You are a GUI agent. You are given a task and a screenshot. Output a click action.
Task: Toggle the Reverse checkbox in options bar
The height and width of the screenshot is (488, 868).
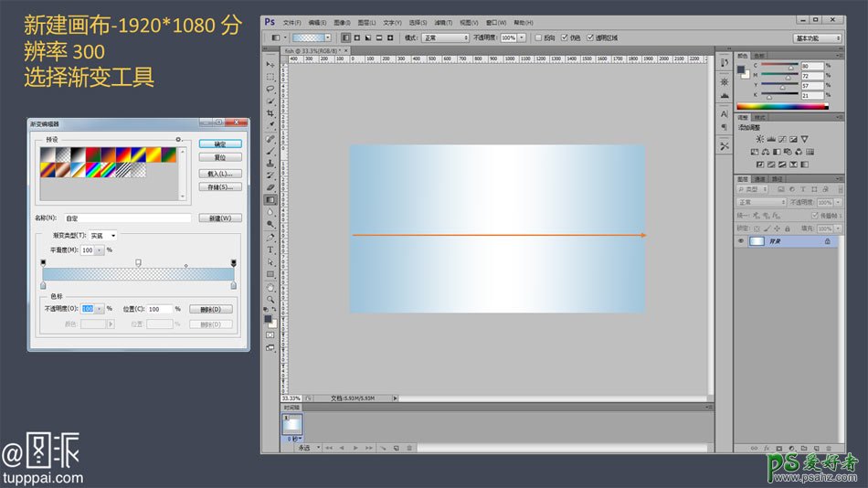pos(538,37)
